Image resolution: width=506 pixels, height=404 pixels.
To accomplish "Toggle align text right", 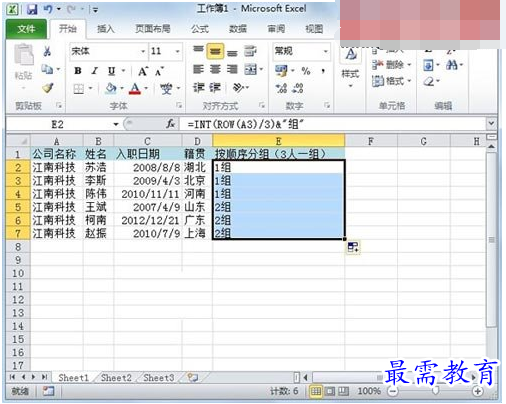I will pos(232,69).
